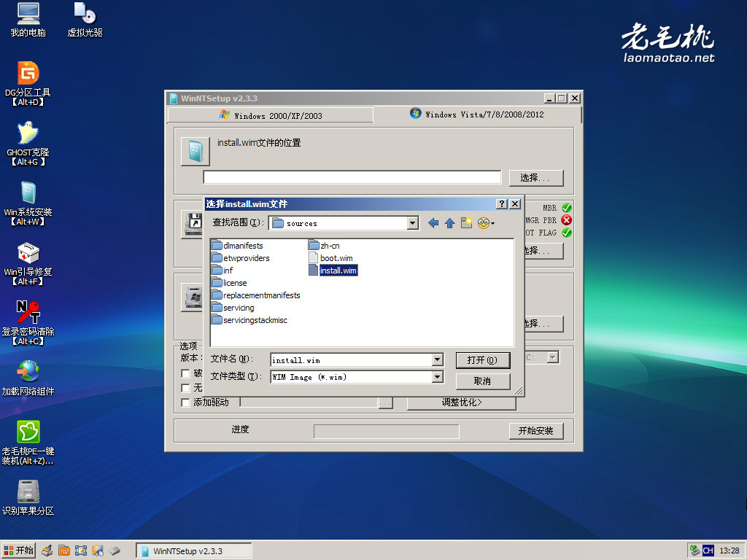Open the etwproviders folder
747x560 pixels.
pyautogui.click(x=241, y=258)
